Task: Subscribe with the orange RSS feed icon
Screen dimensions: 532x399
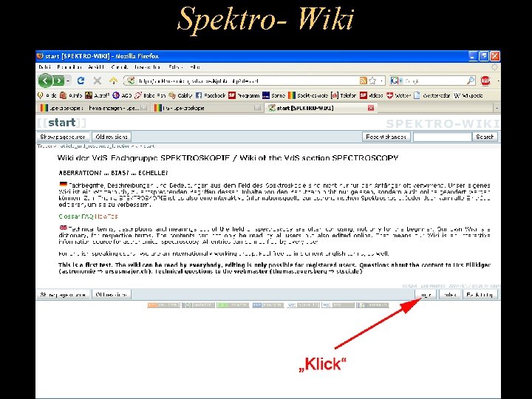Action: [x=363, y=81]
